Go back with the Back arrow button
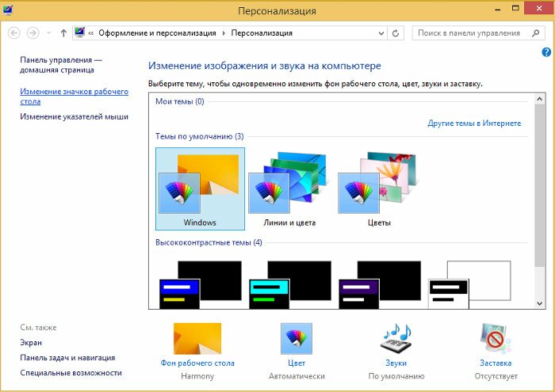 click(13, 33)
